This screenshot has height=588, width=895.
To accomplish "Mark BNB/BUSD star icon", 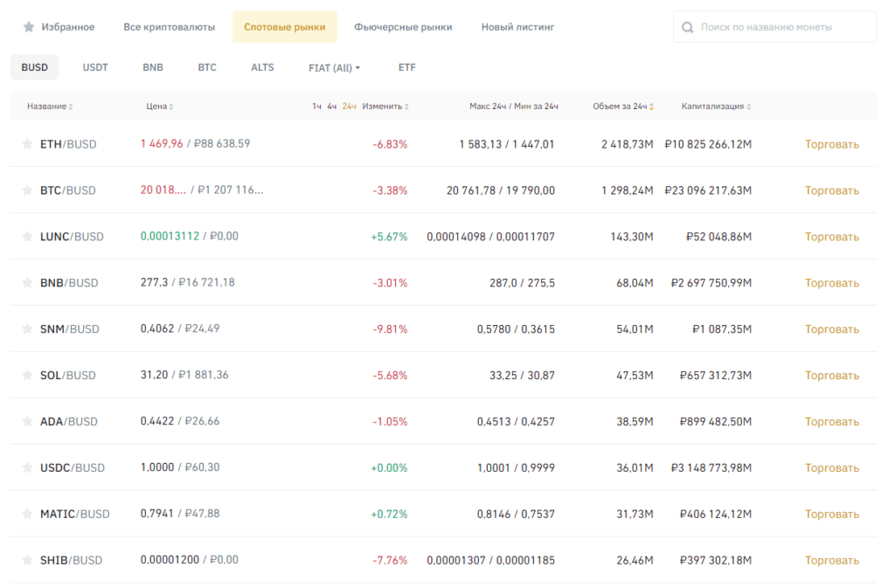I will pyautogui.click(x=27, y=283).
